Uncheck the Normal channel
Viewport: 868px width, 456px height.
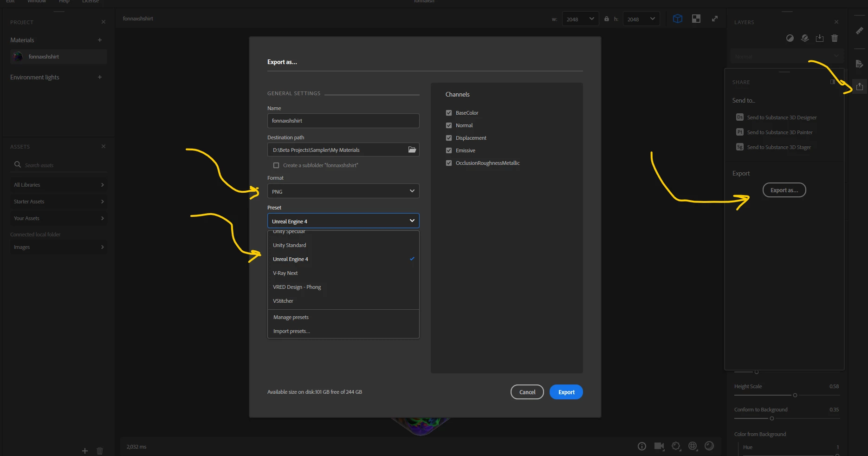[x=449, y=125]
